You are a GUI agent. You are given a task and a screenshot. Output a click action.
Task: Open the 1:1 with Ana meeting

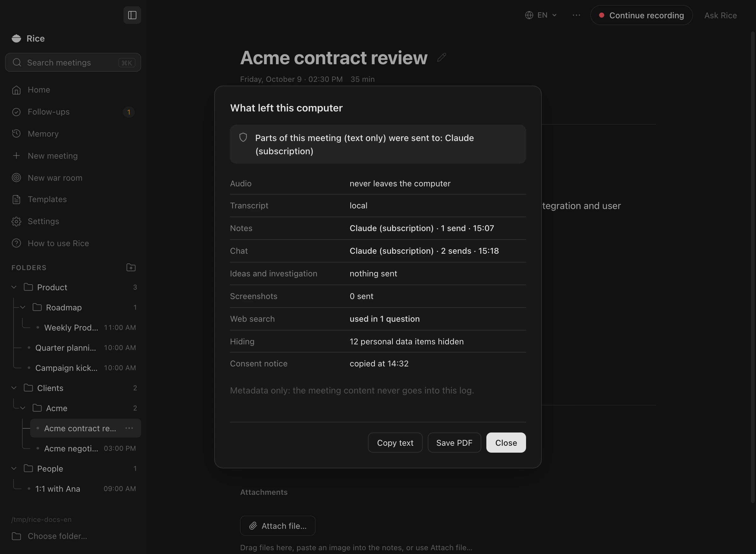point(81,489)
